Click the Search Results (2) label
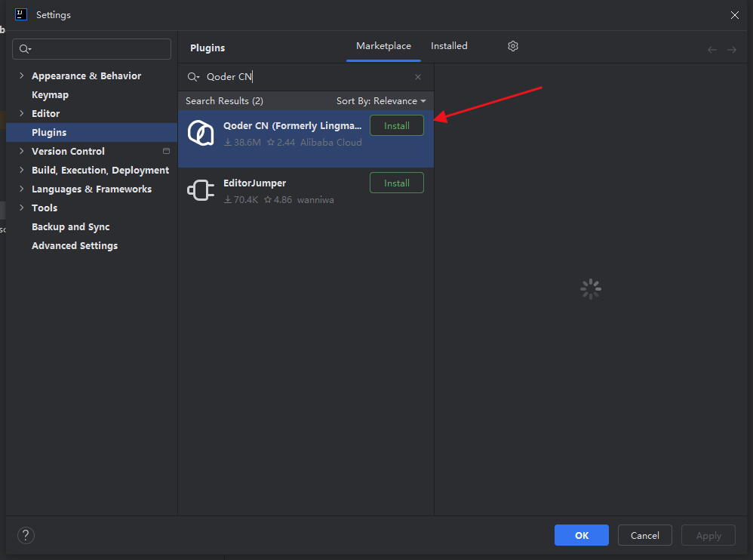 pyautogui.click(x=224, y=101)
